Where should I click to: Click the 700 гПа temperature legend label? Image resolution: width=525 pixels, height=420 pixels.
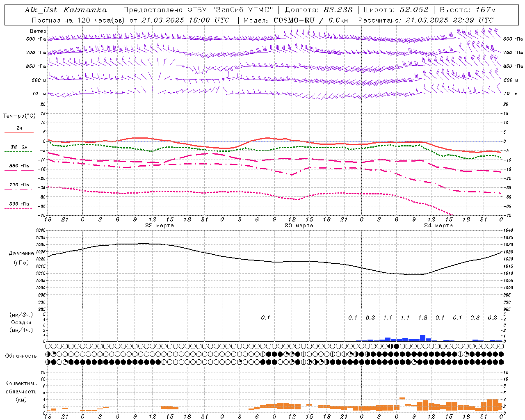pyautogui.click(x=19, y=185)
